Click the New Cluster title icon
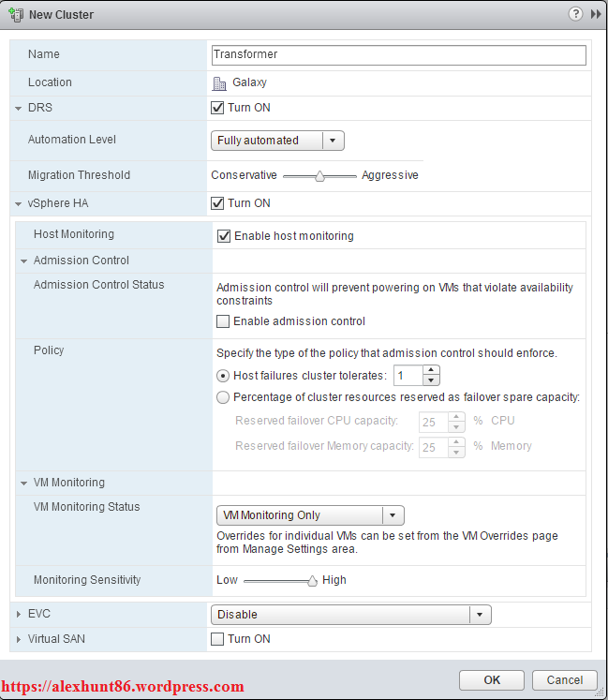The image size is (608, 700). coord(16,15)
